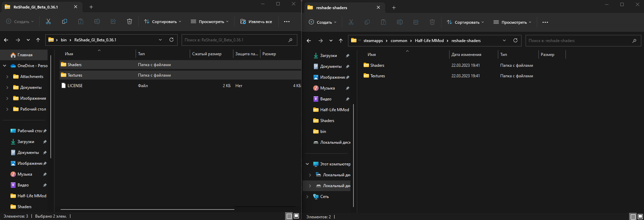Navigate back in the reshade-shaders window
Viewport: 644px width, 220px height.
[309, 41]
